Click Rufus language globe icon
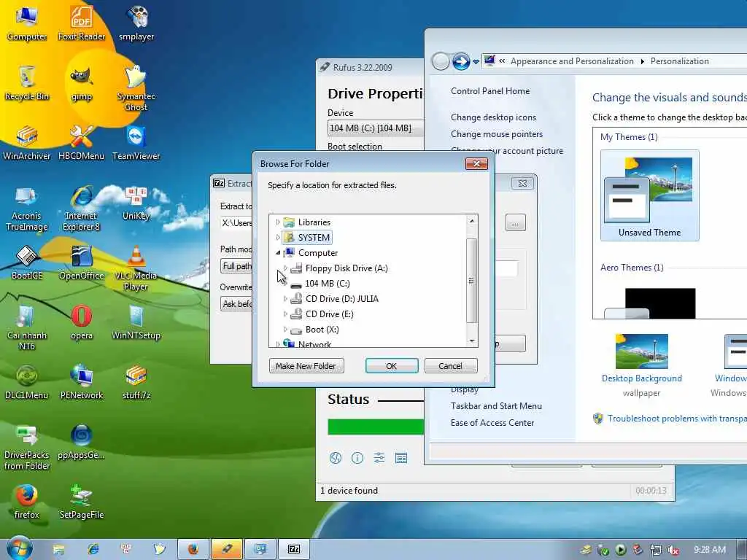Screen dimensions: 747x560 coord(336,458)
